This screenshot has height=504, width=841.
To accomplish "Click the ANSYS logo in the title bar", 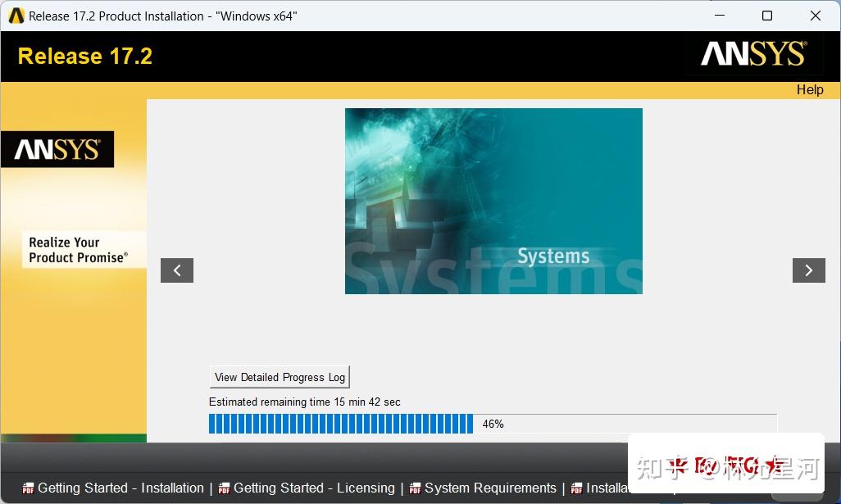I will [x=15, y=15].
